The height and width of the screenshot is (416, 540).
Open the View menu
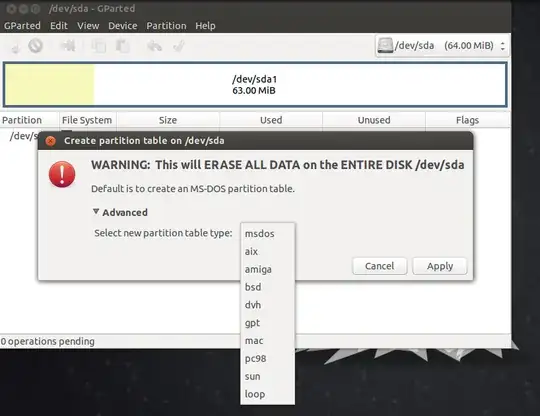88,26
